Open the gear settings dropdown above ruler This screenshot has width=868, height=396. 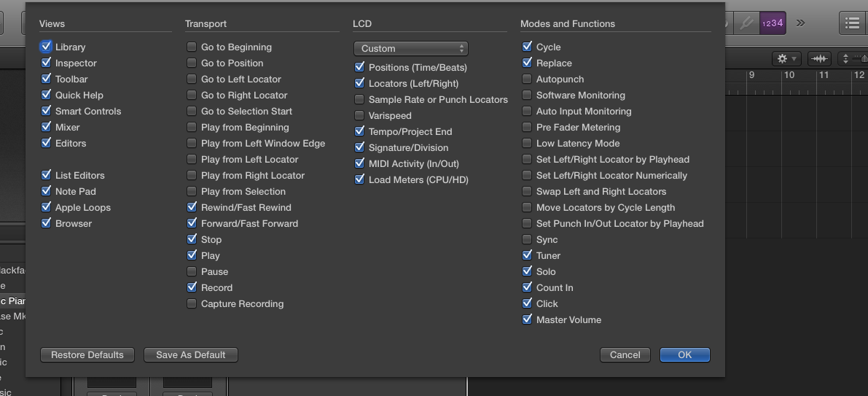pos(786,58)
